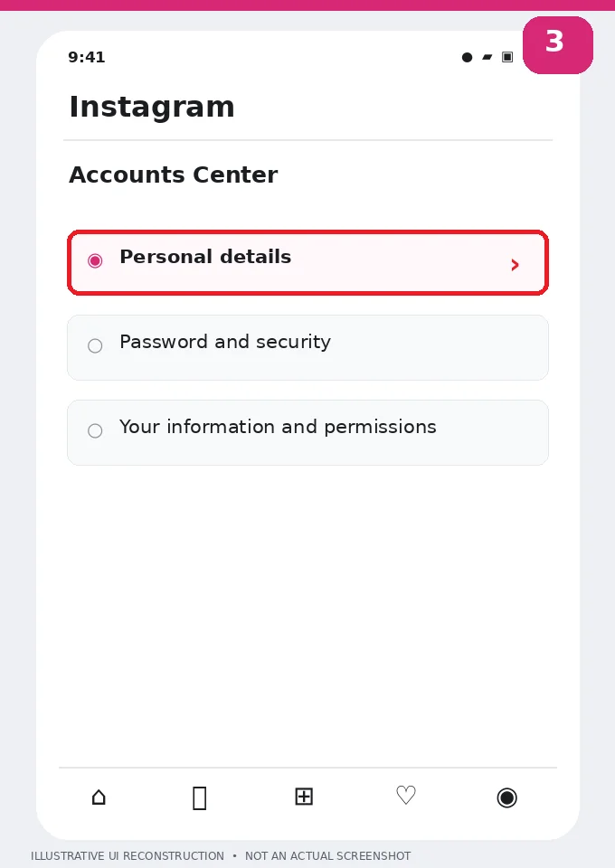
Task: Tap the hollow rectangle icon in bottom navigation
Action: pyautogui.click(x=200, y=798)
